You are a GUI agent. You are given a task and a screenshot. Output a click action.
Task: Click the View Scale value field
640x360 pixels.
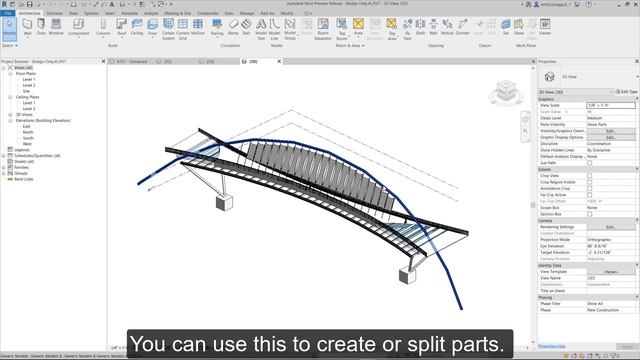[611, 105]
